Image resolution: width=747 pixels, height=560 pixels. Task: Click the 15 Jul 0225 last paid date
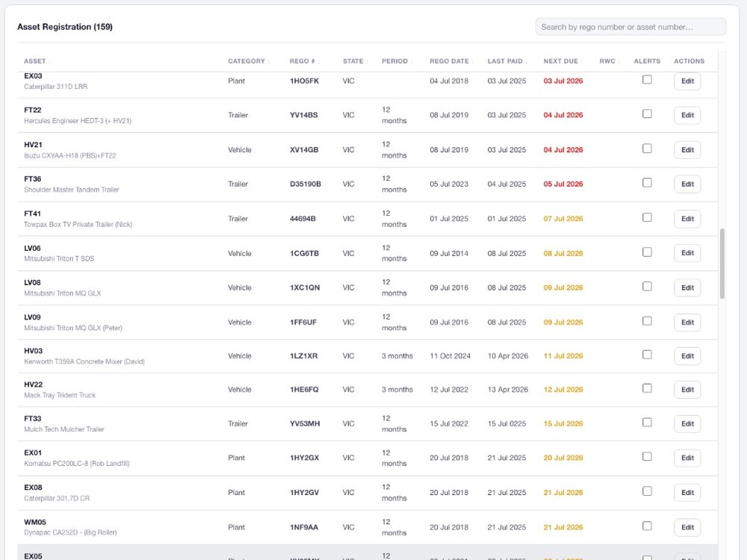click(507, 424)
